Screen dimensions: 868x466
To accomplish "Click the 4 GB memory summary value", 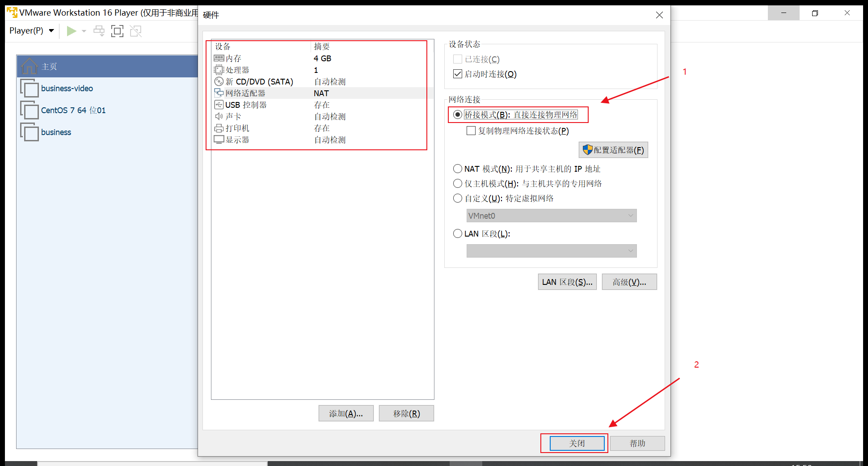I will click(x=322, y=59).
